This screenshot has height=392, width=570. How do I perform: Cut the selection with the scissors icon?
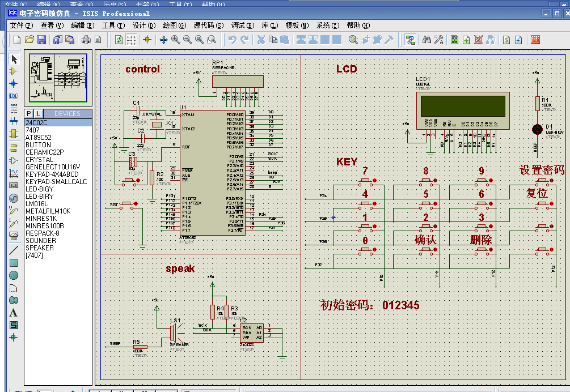click(x=261, y=40)
